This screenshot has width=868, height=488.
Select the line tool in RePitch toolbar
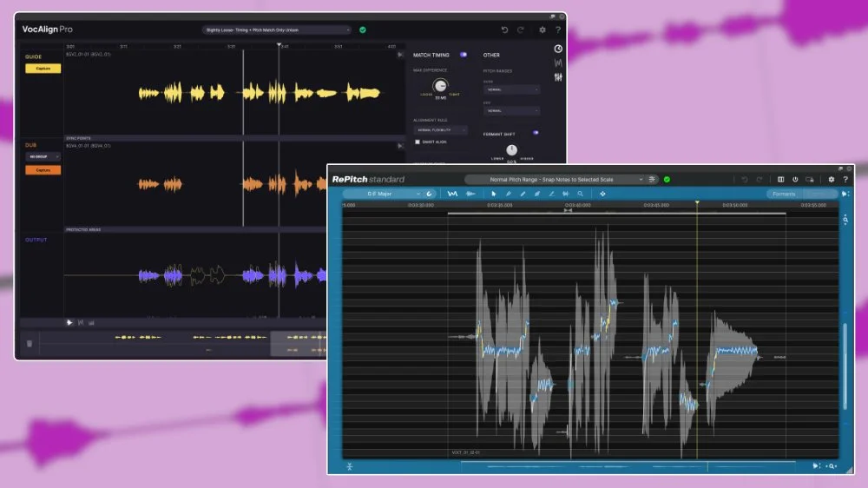pos(551,194)
